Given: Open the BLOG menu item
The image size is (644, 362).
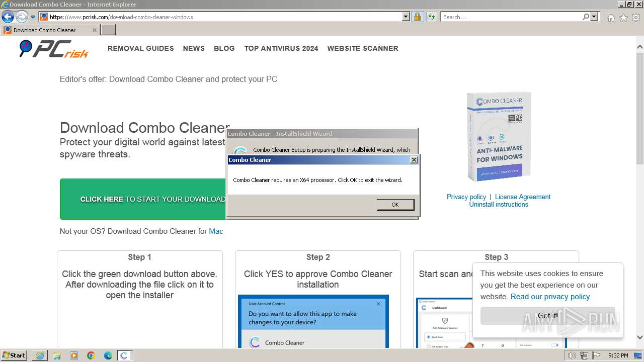Looking at the screenshot, I should 224,48.
